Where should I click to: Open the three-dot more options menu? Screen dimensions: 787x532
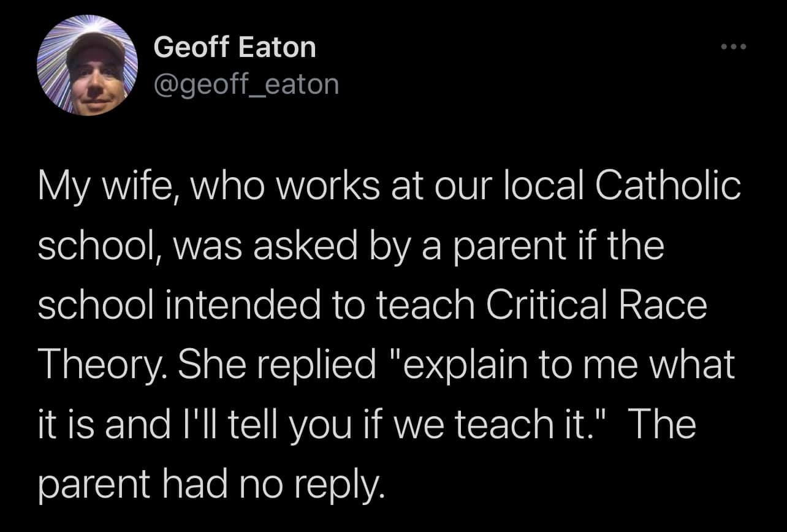pyautogui.click(x=734, y=48)
